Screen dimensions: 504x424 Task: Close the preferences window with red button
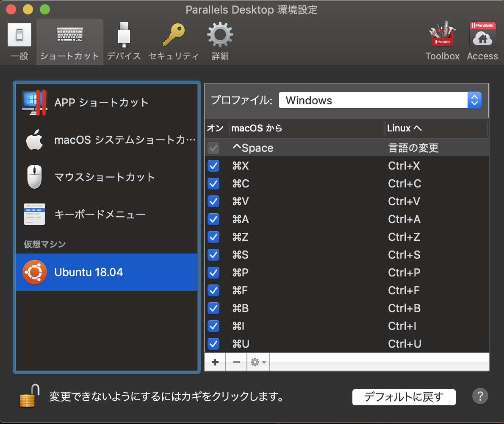coord(11,9)
